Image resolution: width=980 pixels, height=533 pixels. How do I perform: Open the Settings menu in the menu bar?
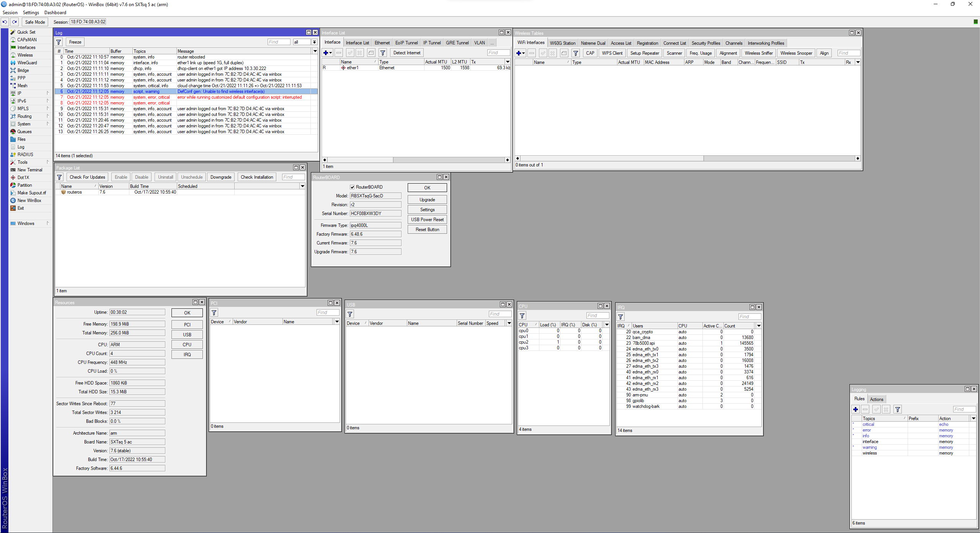pyautogui.click(x=31, y=13)
